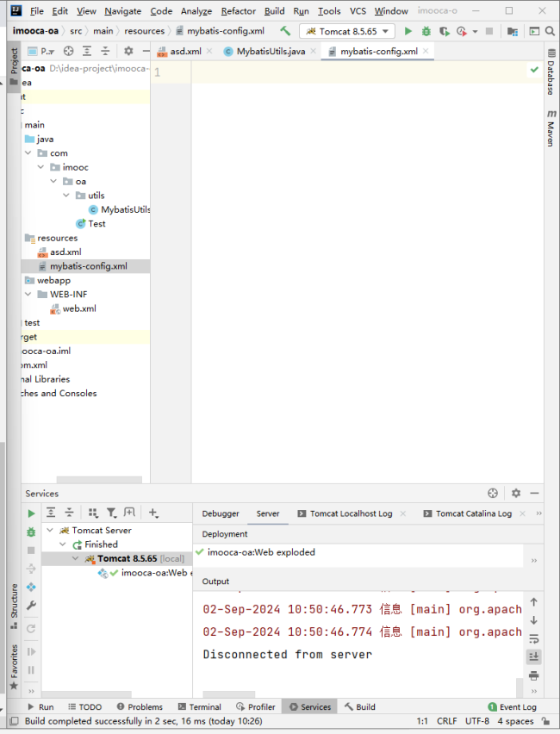Open Project Structure toolbar icon
560x734 pixels.
(x=513, y=31)
